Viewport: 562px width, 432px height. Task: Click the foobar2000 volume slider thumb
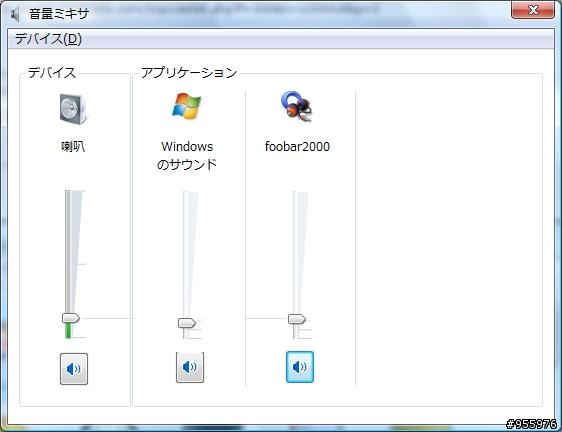(x=297, y=319)
